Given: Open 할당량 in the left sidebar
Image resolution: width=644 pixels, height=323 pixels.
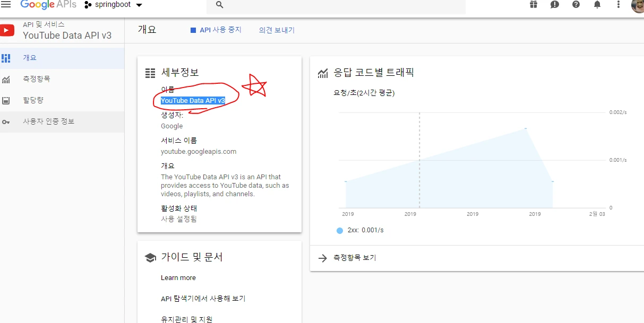Looking at the screenshot, I should (62, 100).
